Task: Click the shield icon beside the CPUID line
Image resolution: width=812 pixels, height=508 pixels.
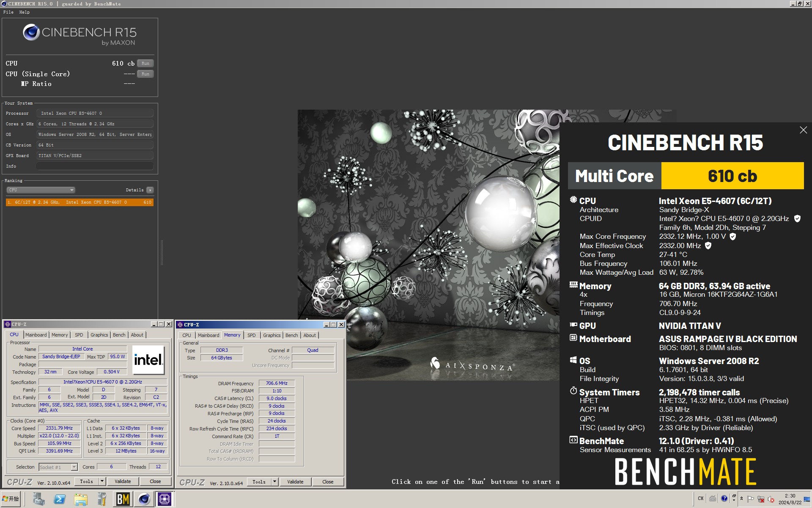Action: pyautogui.click(x=797, y=218)
